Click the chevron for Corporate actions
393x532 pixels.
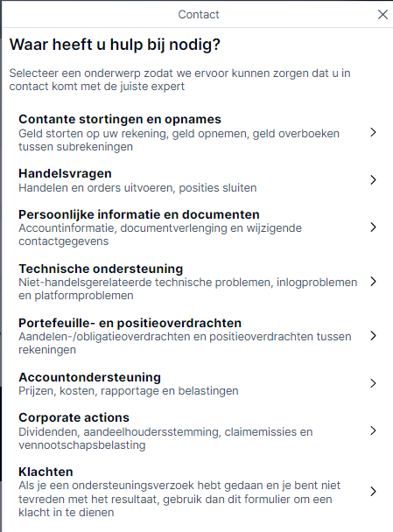pyautogui.click(x=373, y=430)
